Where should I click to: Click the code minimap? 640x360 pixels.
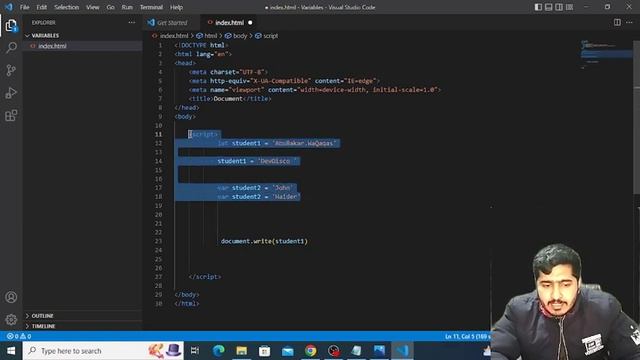tap(606, 54)
